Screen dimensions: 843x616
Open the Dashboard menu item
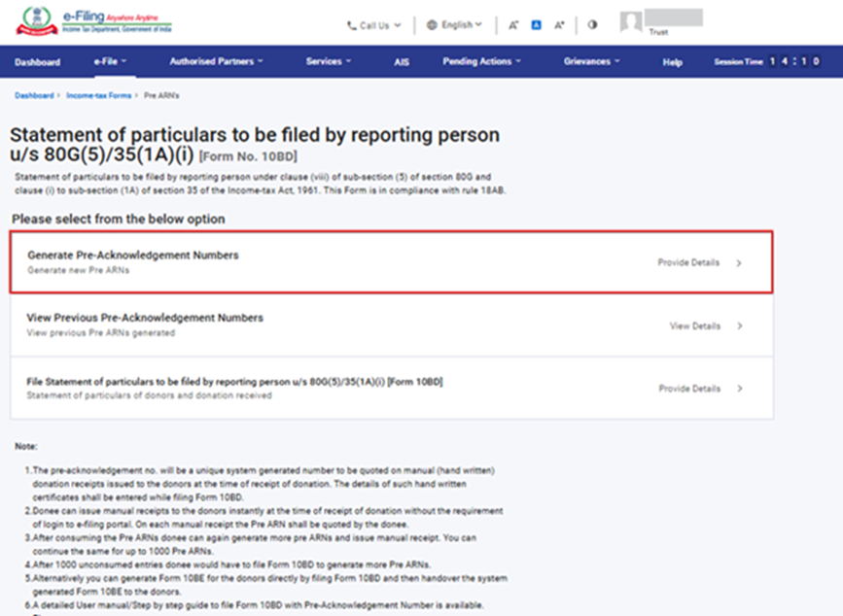[x=37, y=62]
